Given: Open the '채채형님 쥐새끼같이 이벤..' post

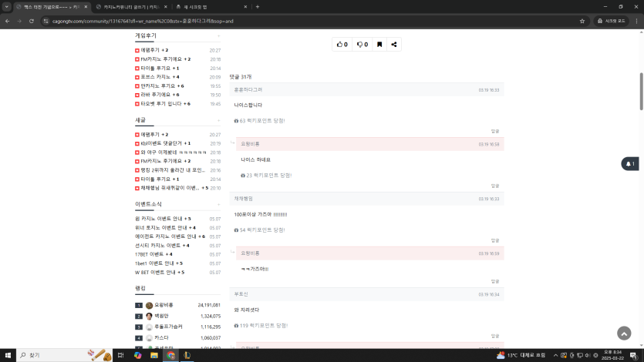Looking at the screenshot, I should (174, 188).
